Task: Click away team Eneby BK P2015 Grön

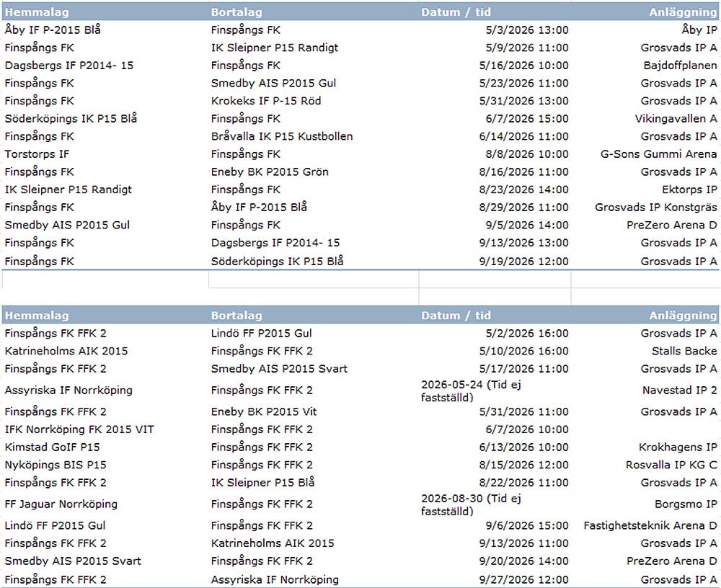Action: point(270,172)
